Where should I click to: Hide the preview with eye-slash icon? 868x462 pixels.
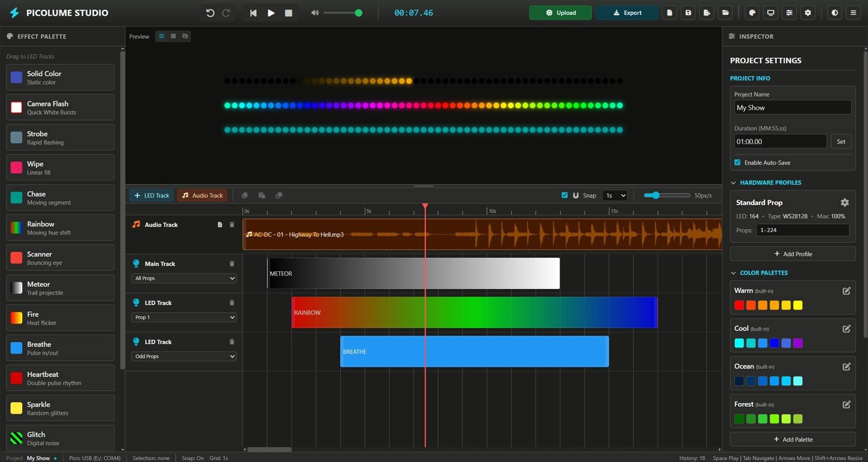185,36
